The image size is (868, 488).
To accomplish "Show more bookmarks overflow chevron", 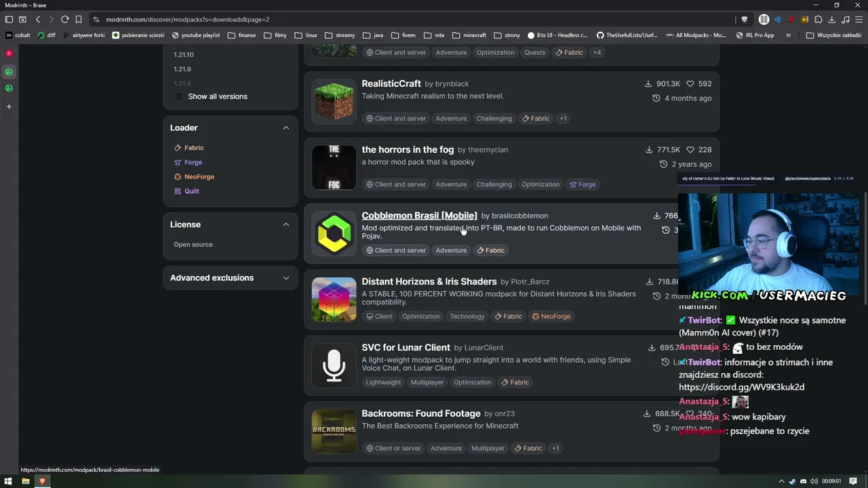I will [x=788, y=35].
